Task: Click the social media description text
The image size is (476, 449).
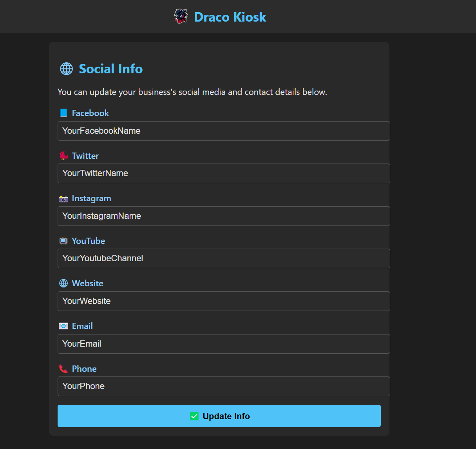Action: (x=192, y=92)
